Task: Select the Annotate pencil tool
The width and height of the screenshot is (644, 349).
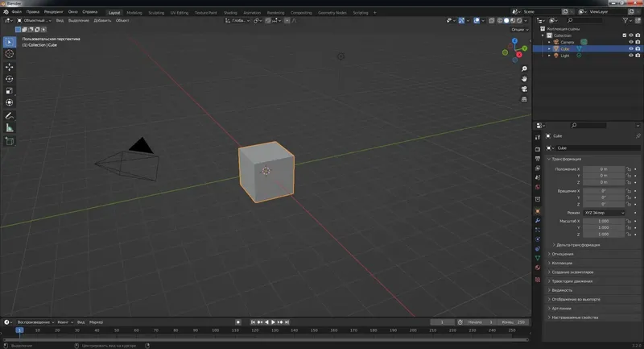Action: pos(10,116)
